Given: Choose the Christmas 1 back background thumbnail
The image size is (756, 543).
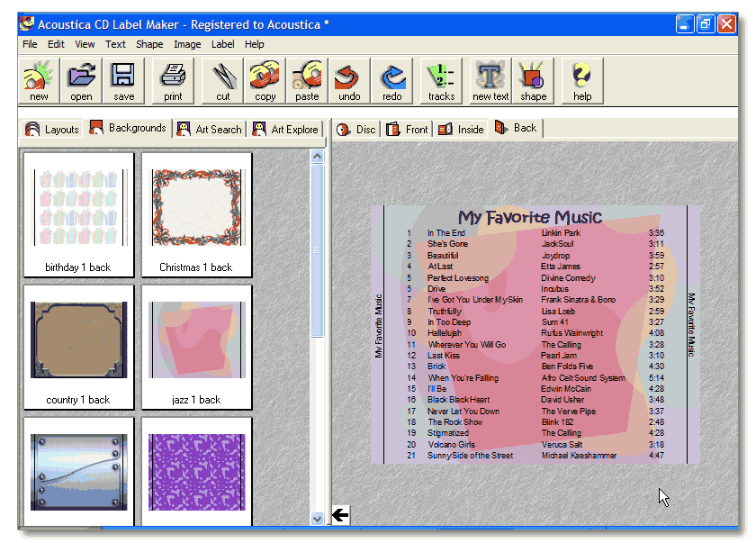Looking at the screenshot, I should point(197,215).
